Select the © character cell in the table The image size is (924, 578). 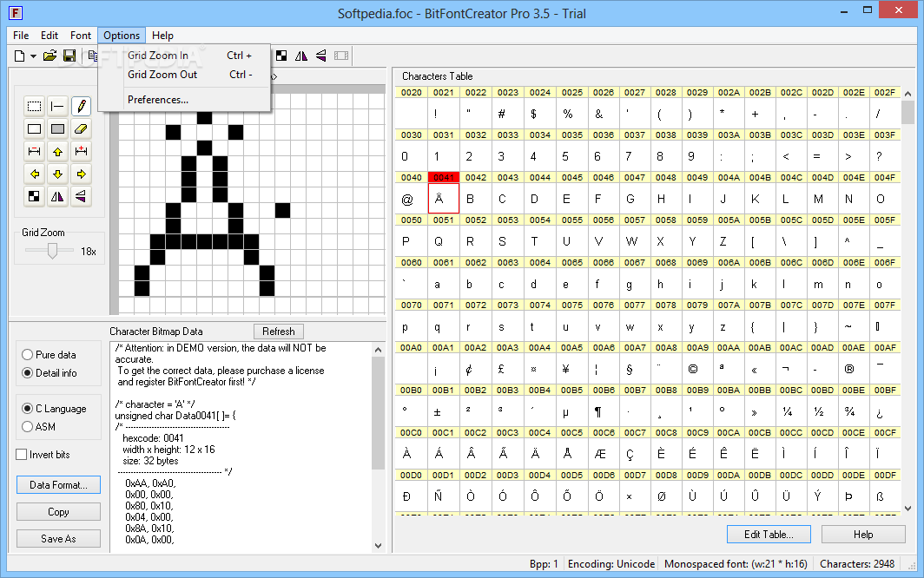696,369
